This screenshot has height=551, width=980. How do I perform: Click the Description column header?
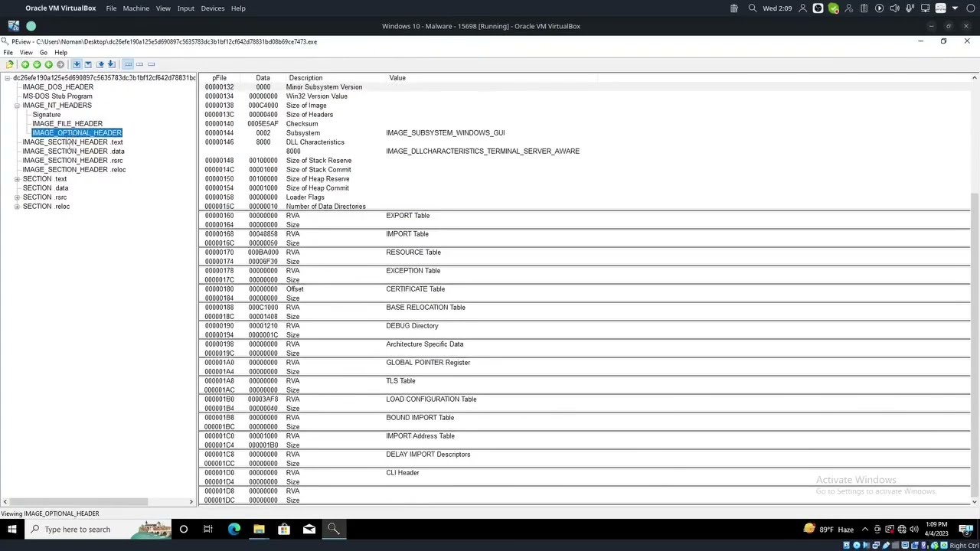pos(305,78)
